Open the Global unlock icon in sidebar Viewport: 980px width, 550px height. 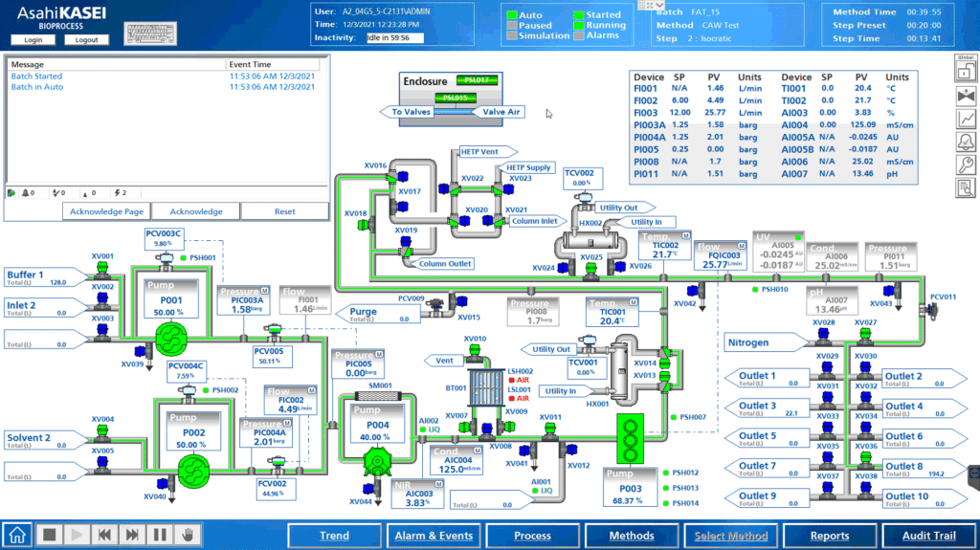(966, 68)
